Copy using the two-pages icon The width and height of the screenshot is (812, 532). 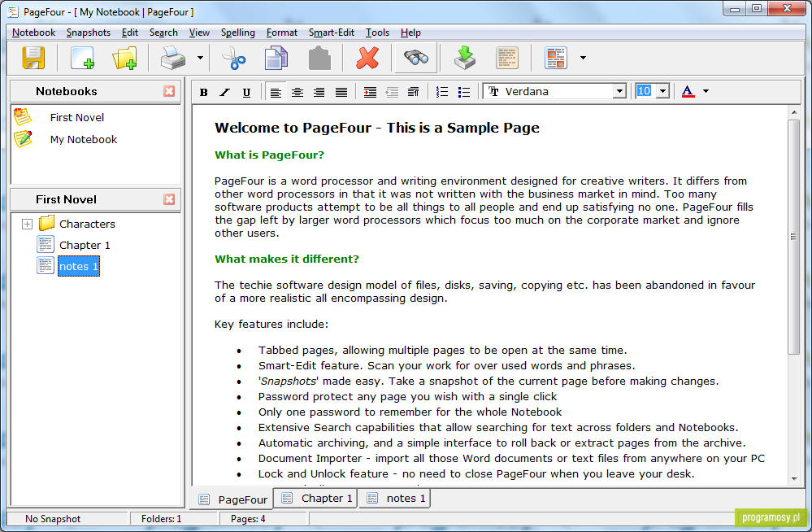(x=276, y=58)
